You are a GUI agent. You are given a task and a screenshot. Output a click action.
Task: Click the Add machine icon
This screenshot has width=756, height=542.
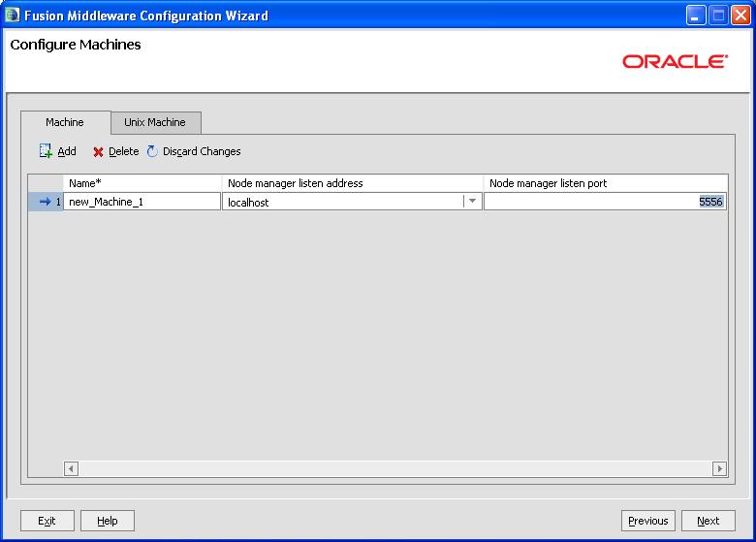point(46,151)
